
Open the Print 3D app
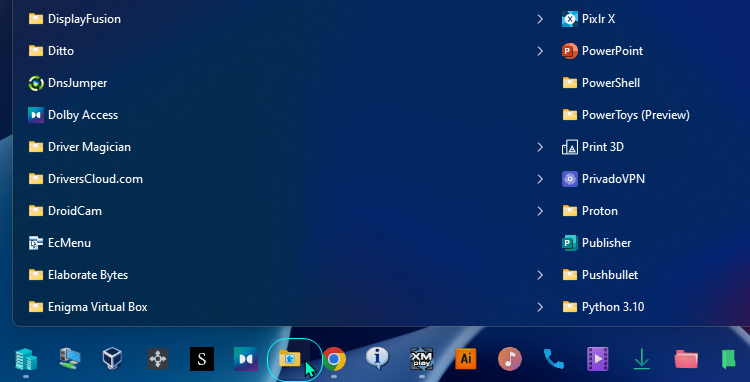(x=593, y=147)
